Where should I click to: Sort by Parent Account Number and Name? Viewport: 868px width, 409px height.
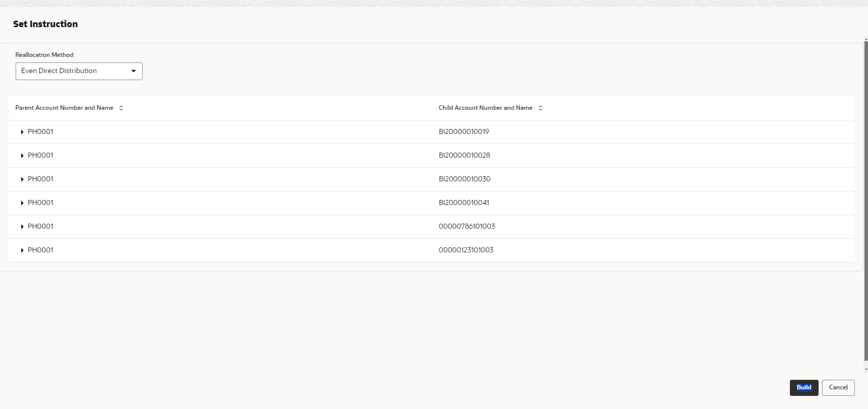point(121,108)
